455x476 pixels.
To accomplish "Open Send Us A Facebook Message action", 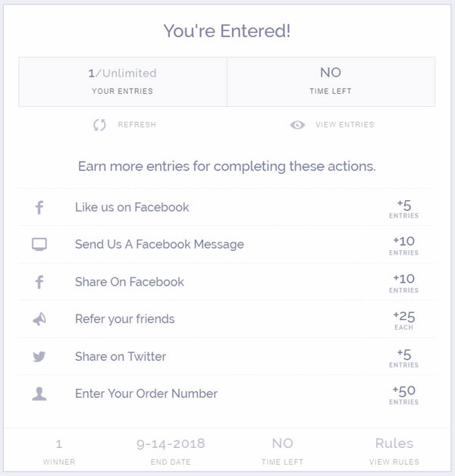I will tap(227, 244).
